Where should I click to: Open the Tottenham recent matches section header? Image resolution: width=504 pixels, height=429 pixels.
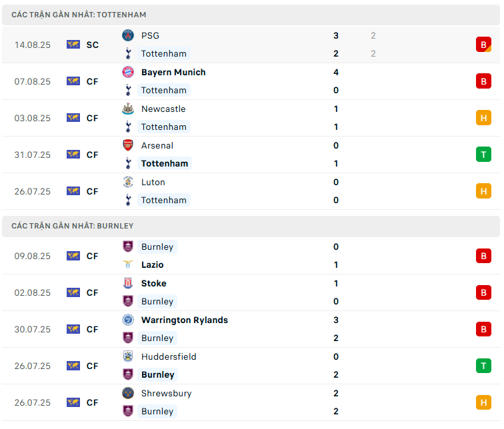pyautogui.click(x=79, y=15)
